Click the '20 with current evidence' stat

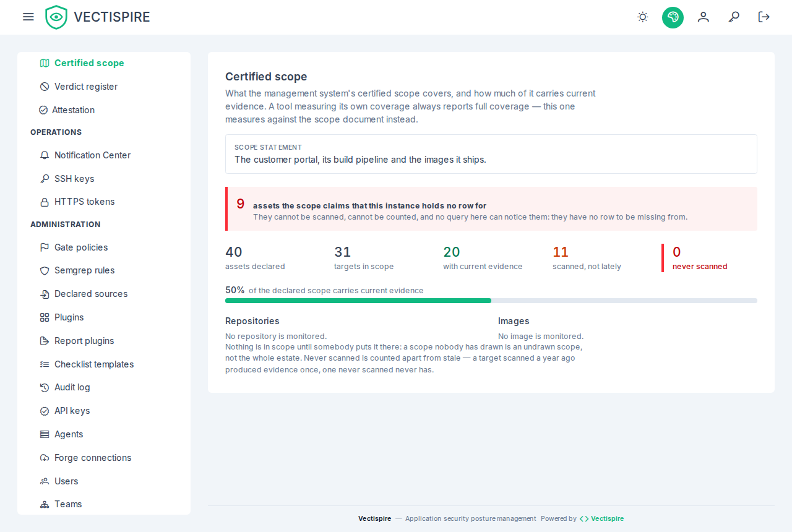click(483, 258)
